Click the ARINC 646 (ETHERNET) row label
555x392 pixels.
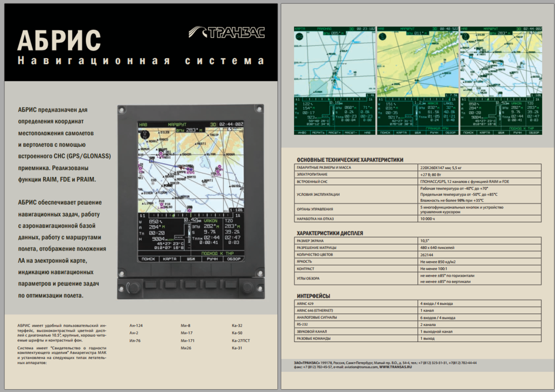coord(315,310)
